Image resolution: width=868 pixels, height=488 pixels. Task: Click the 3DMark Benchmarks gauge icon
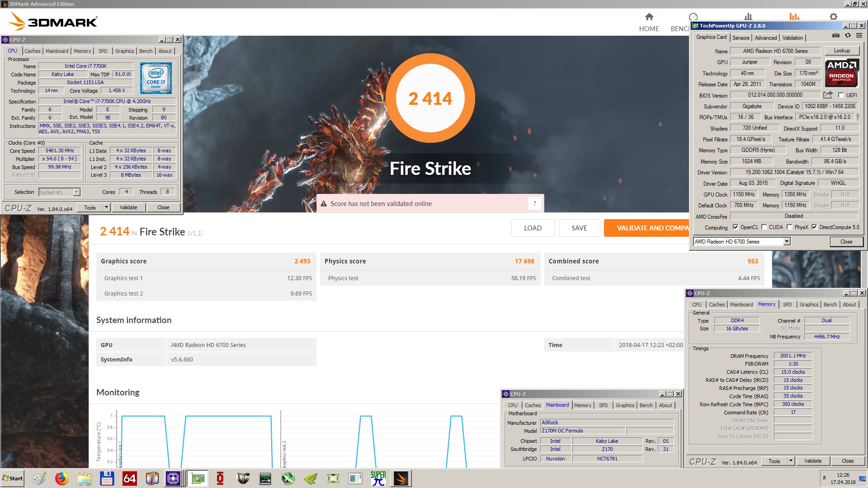click(693, 17)
